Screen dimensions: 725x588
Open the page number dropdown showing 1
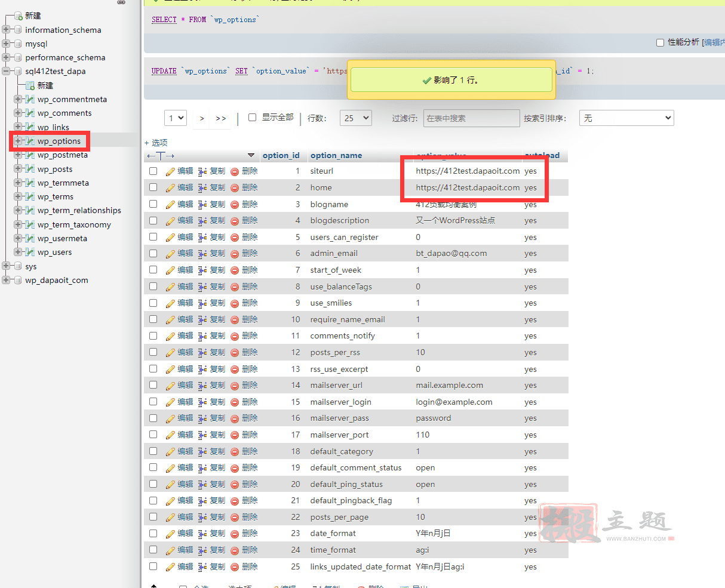(x=176, y=118)
